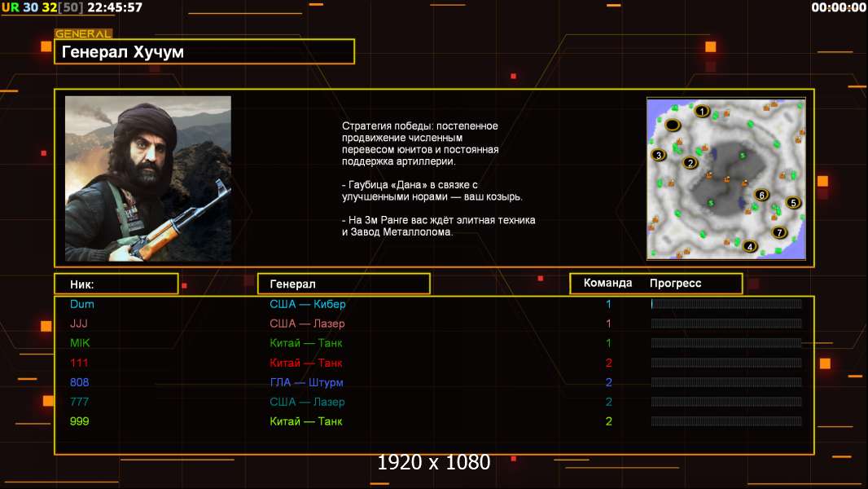The width and height of the screenshot is (868, 489).
Task: Click the 00:00:00 timer at top right
Action: pos(839,7)
